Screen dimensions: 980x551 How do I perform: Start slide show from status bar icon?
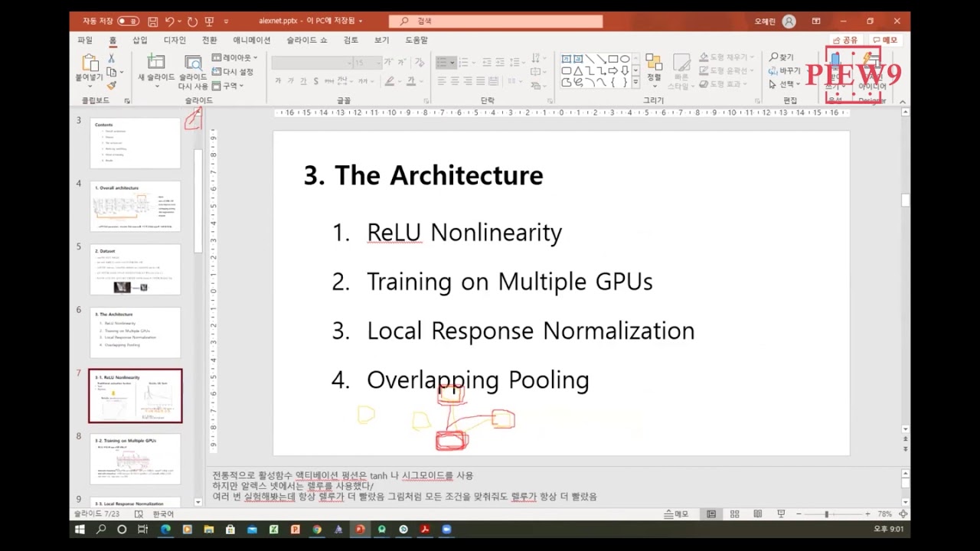pyautogui.click(x=781, y=514)
